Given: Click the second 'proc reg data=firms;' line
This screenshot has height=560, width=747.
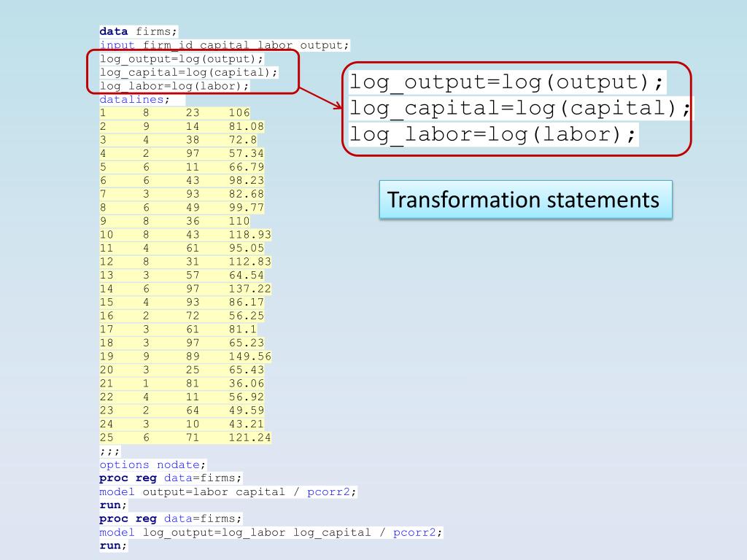Looking at the screenshot, I should tap(171, 518).
